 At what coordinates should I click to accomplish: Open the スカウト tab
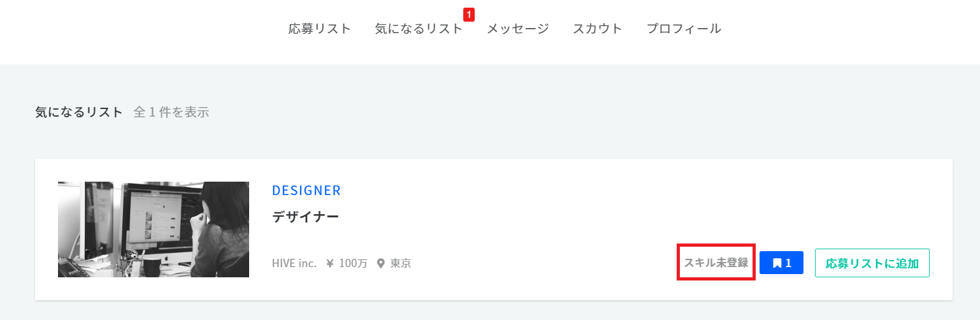click(597, 29)
